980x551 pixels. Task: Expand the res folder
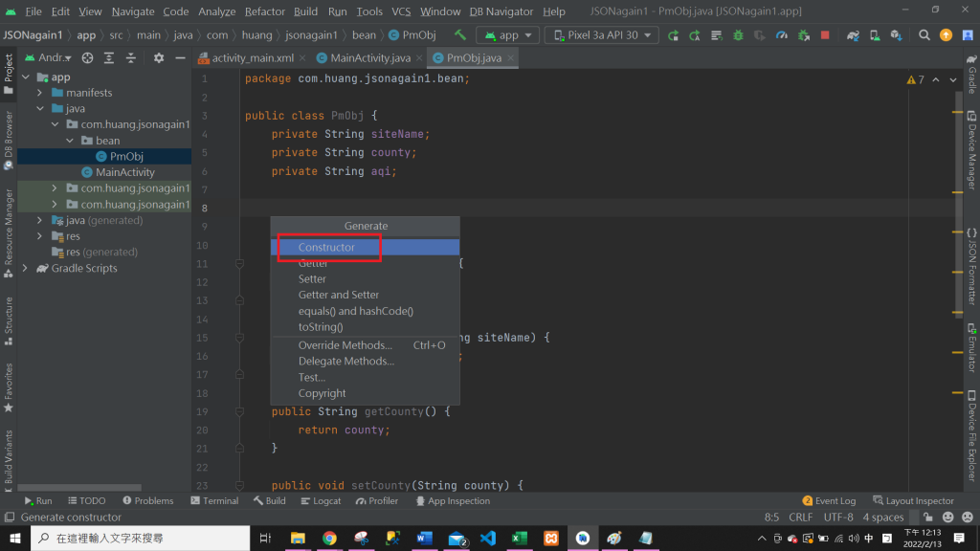click(40, 236)
